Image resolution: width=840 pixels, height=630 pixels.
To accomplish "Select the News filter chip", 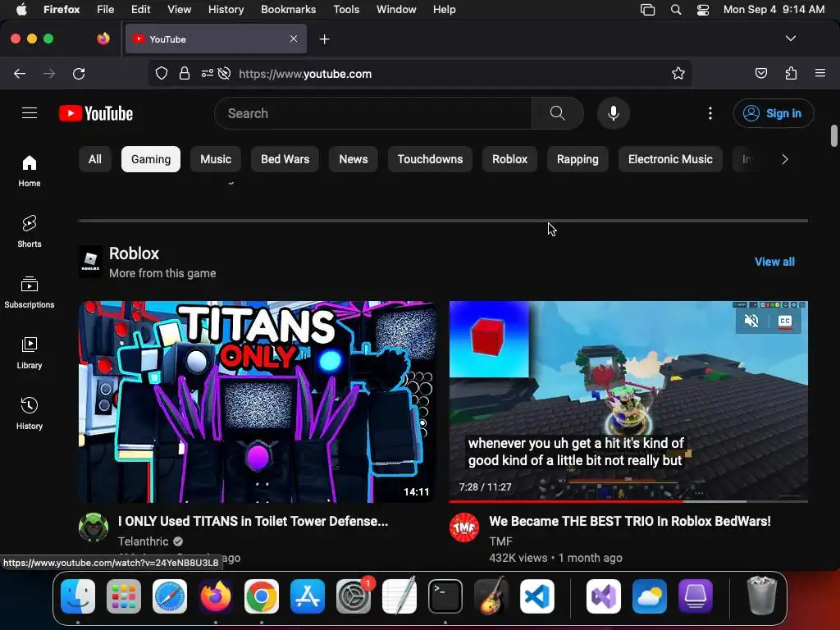I will point(354,159).
